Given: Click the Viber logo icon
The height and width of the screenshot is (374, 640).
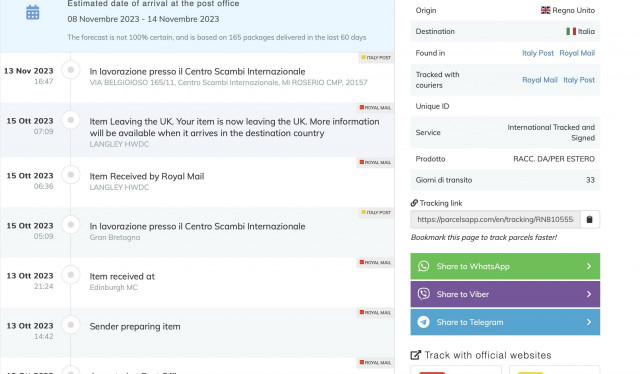Looking at the screenshot, I should [x=424, y=294].
